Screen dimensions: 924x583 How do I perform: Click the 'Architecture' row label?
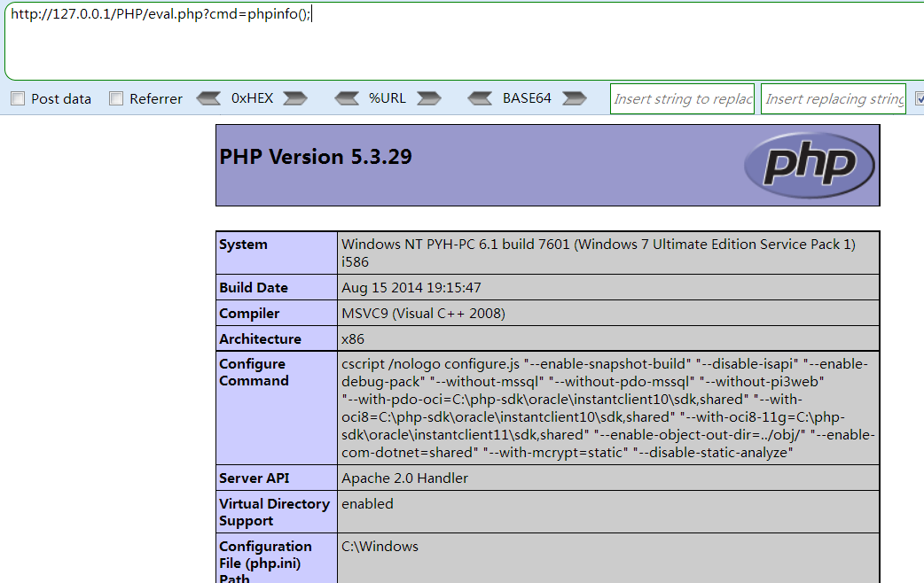point(260,338)
